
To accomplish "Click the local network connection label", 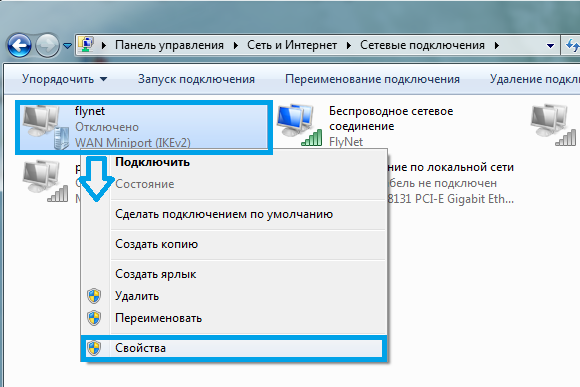I will pos(451,167).
